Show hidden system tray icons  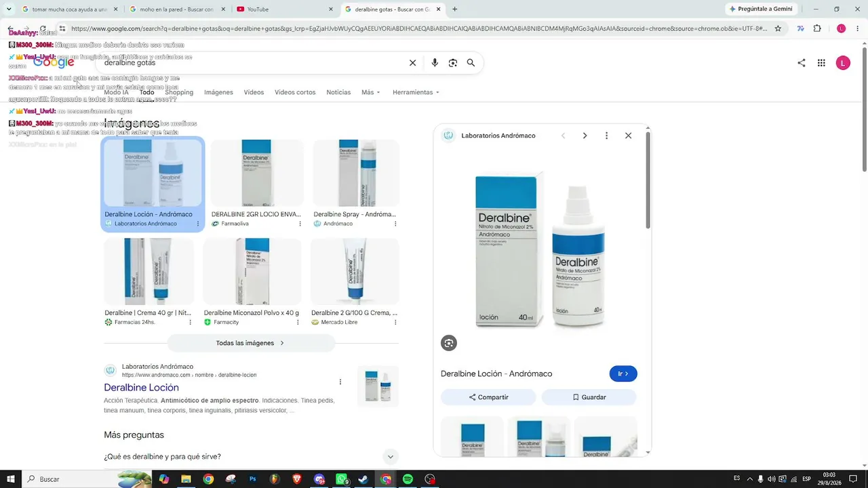[749, 479]
